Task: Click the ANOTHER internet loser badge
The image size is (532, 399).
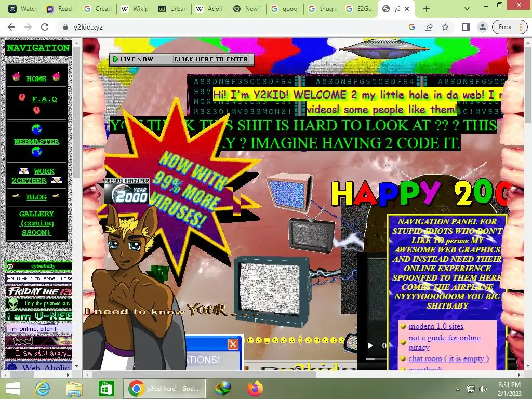Action: 38,278
